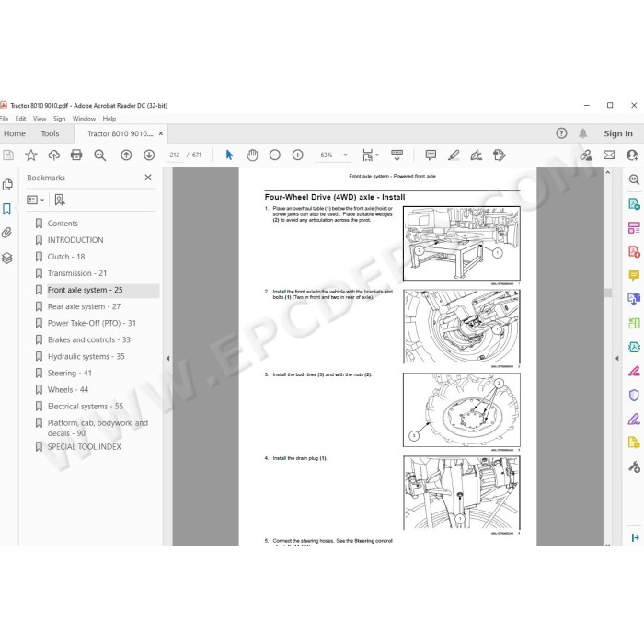Click the page number field showing 212
This screenshot has height=644, width=644.
coord(175,155)
